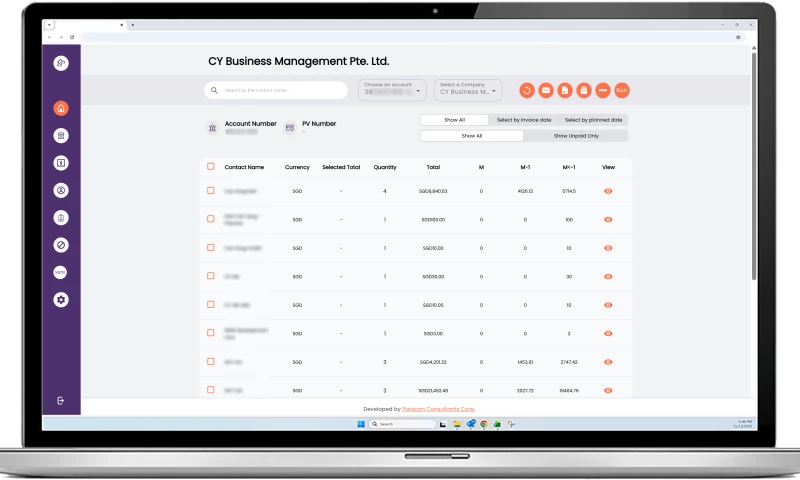This screenshot has height=480, width=800.
Task: Open Paragon Consultants Corp. link
Action: (x=438, y=409)
